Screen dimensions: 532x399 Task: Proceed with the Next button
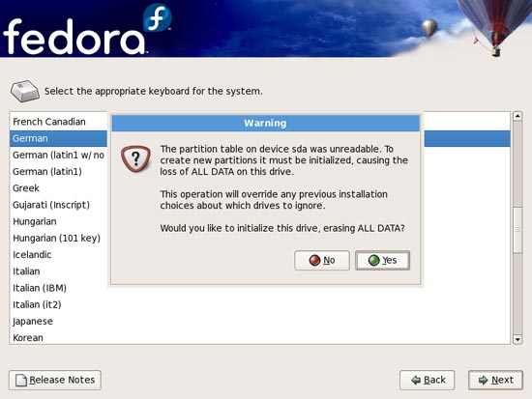[495, 380]
